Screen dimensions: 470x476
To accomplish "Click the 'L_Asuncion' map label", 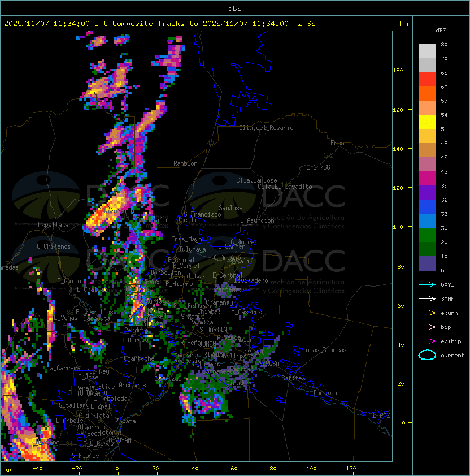I will 257,220.
